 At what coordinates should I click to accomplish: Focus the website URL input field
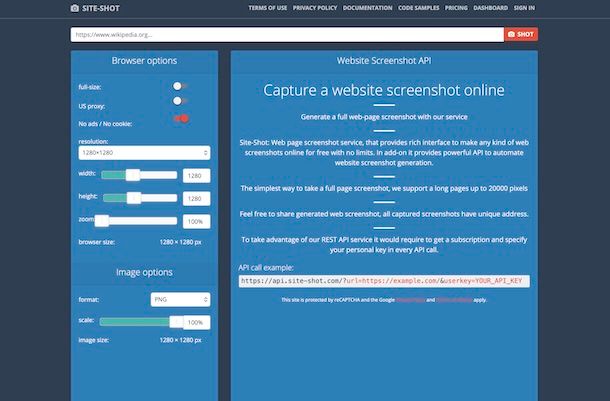(x=287, y=35)
